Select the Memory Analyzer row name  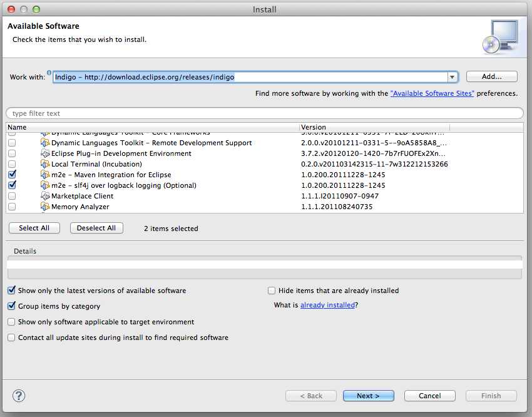point(80,207)
